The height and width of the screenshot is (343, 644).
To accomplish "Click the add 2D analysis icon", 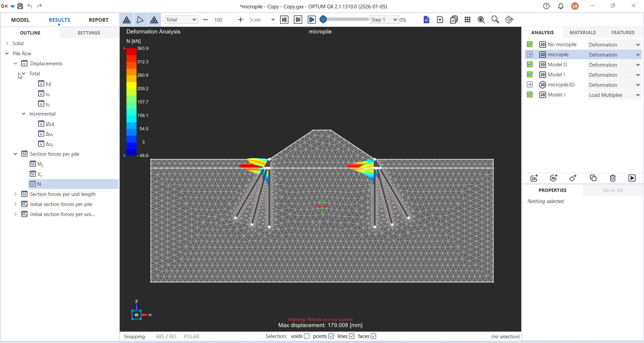I will (x=534, y=178).
